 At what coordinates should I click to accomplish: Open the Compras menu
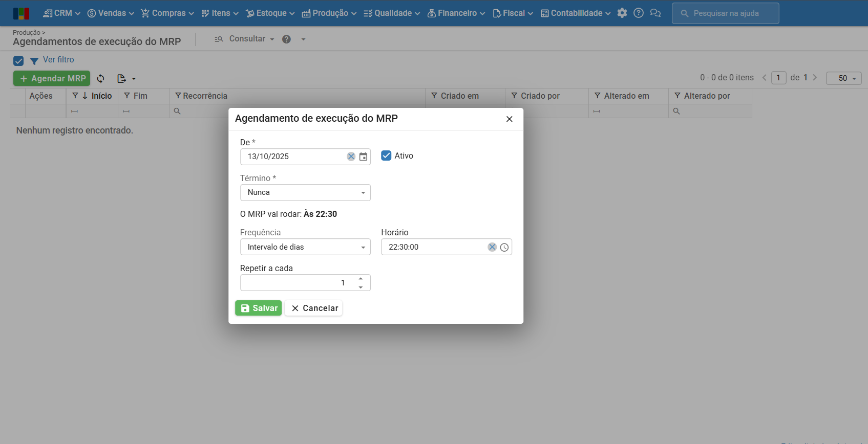pos(167,13)
